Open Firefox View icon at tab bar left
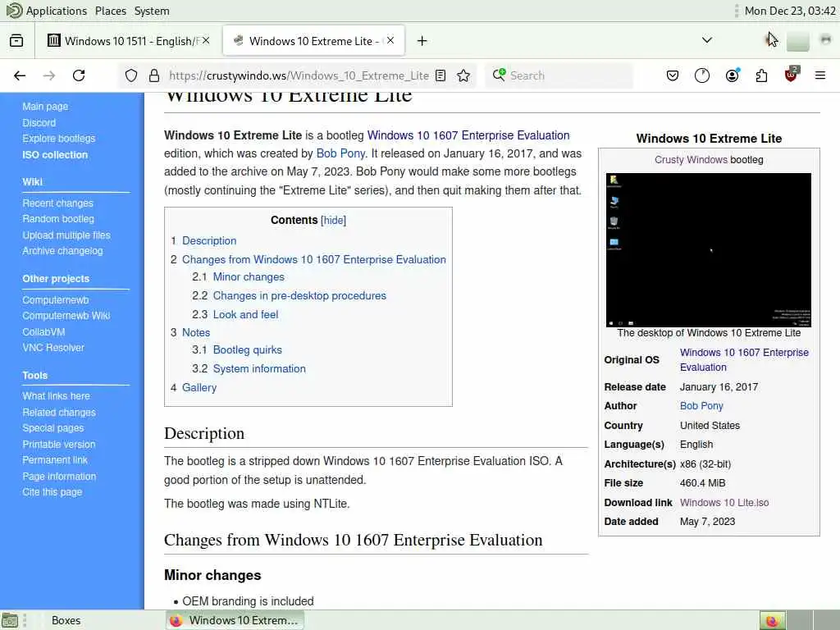Image resolution: width=840 pixels, height=630 pixels. tap(16, 41)
